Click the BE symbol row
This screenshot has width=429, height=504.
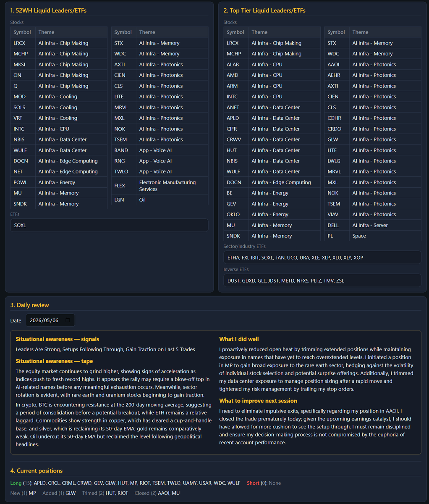tap(272, 193)
